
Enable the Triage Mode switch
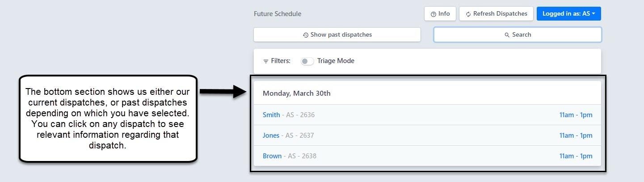coord(307,61)
